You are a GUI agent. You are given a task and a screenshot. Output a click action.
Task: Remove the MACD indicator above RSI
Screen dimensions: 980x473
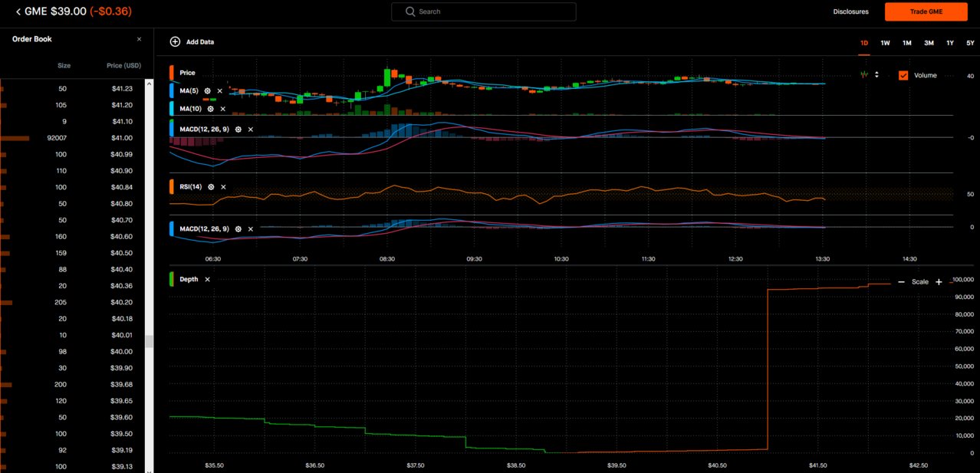[251, 130]
